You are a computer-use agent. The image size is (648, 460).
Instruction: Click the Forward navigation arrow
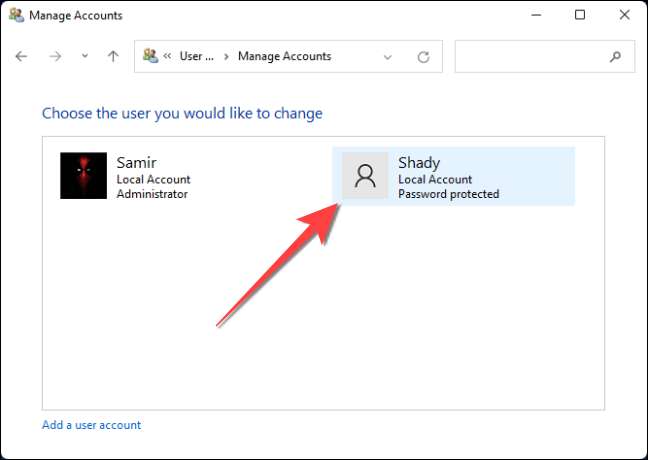pos(56,57)
